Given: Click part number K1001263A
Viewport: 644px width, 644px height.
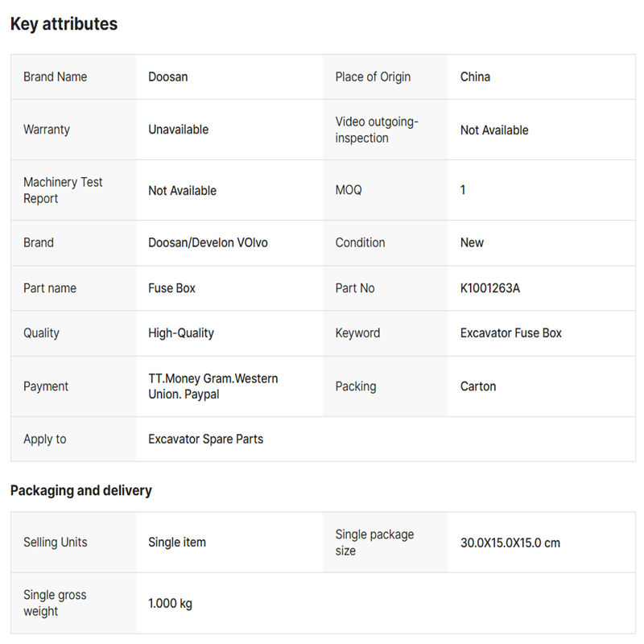Looking at the screenshot, I should click(490, 288).
